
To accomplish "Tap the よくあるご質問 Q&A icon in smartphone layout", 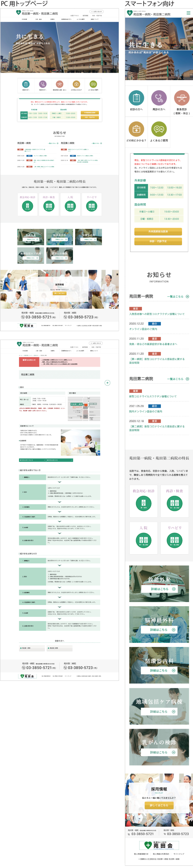I will pos(159,129).
